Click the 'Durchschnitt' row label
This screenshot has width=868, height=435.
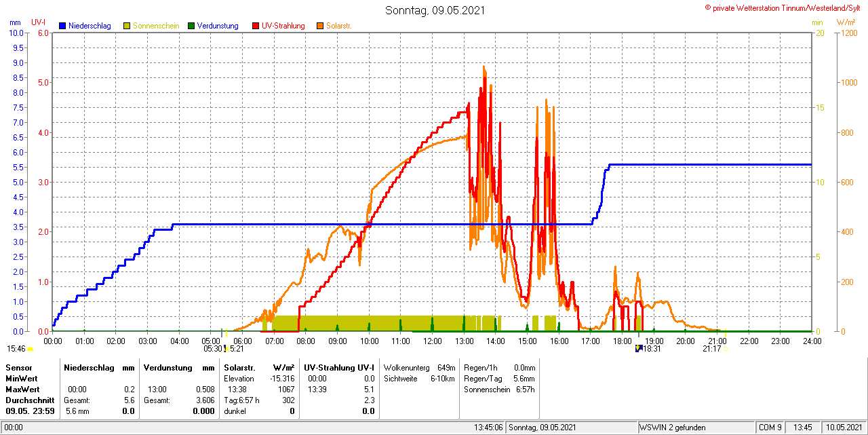click(x=30, y=400)
